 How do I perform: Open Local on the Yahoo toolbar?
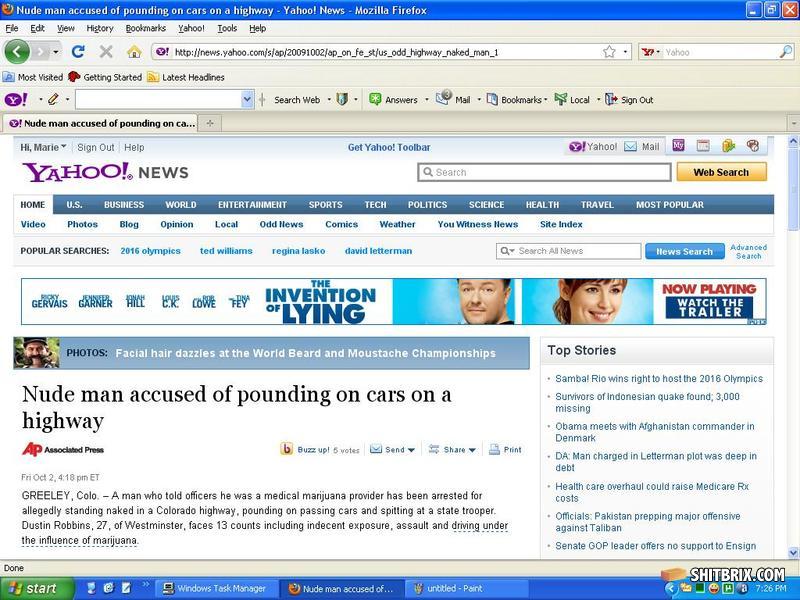pos(572,99)
